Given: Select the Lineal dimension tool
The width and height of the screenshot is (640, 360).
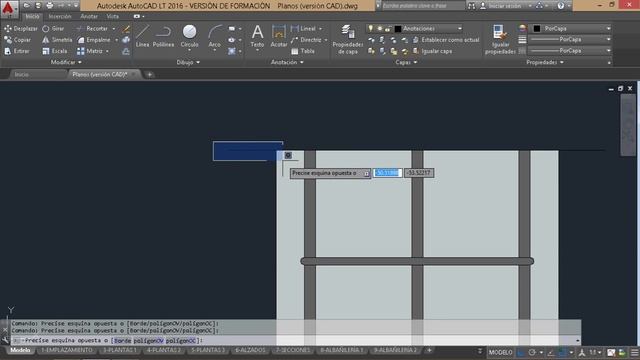Looking at the screenshot, I should [x=304, y=29].
